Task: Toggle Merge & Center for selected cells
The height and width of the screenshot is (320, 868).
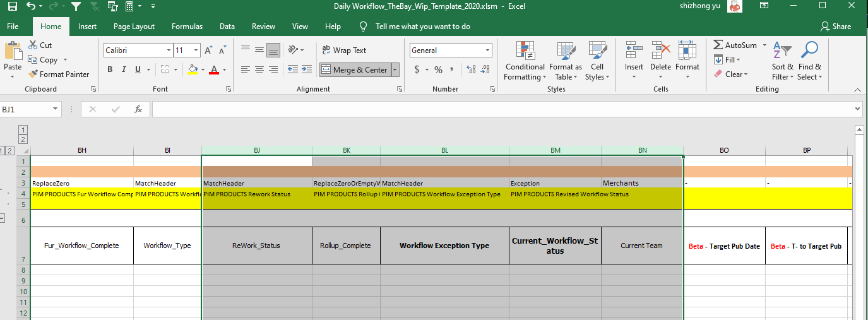Action: (355, 70)
